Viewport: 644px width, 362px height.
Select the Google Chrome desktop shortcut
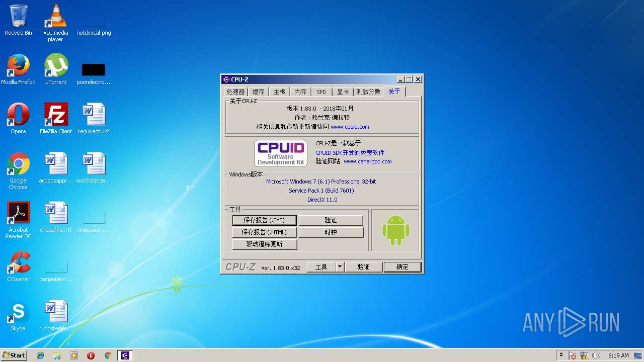(x=18, y=171)
